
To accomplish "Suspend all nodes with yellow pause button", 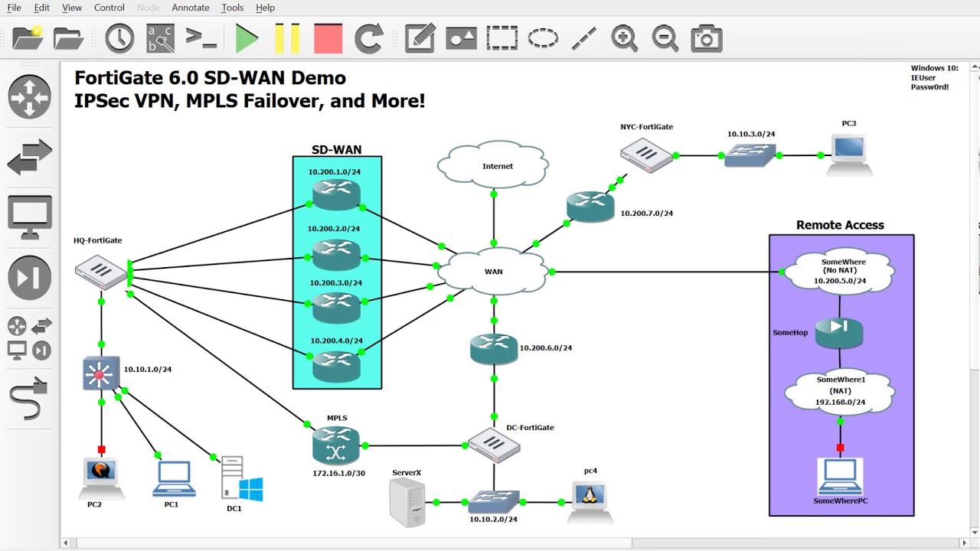I will (x=287, y=38).
